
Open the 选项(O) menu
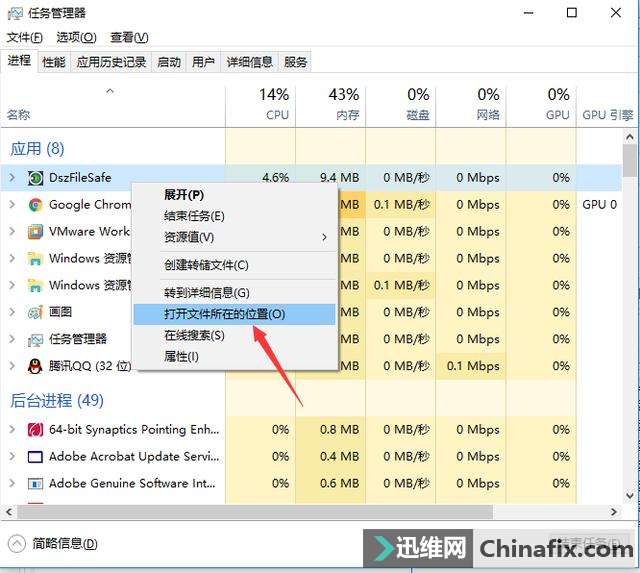click(76, 38)
